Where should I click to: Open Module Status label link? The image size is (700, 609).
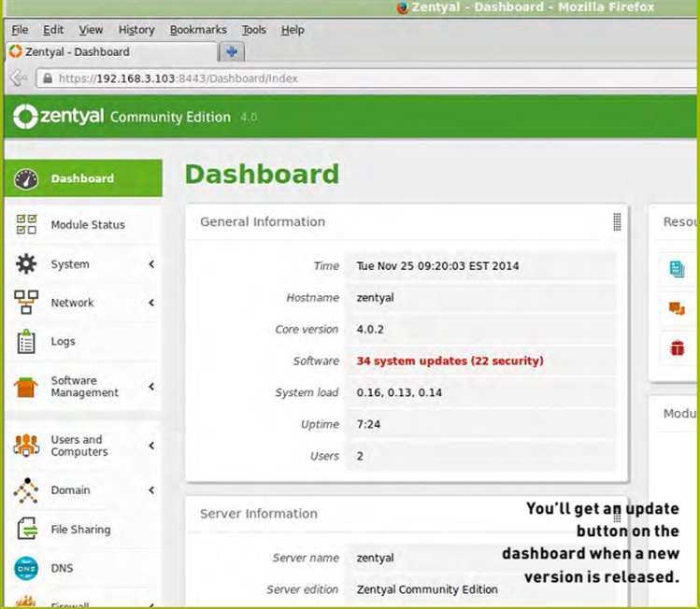click(x=88, y=225)
